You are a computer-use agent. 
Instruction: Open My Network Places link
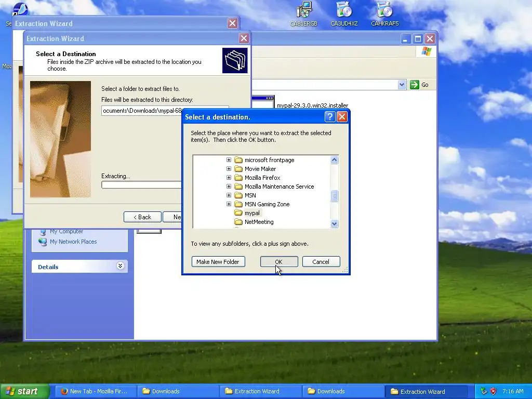(x=73, y=242)
